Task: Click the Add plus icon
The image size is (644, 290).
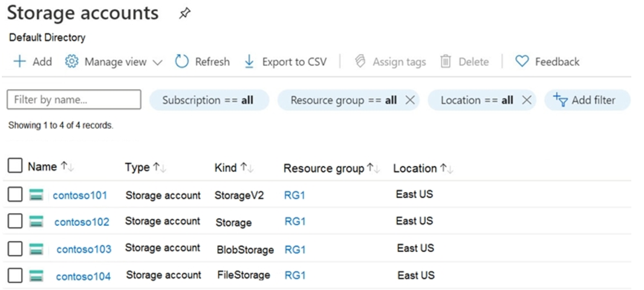Action: [20, 62]
